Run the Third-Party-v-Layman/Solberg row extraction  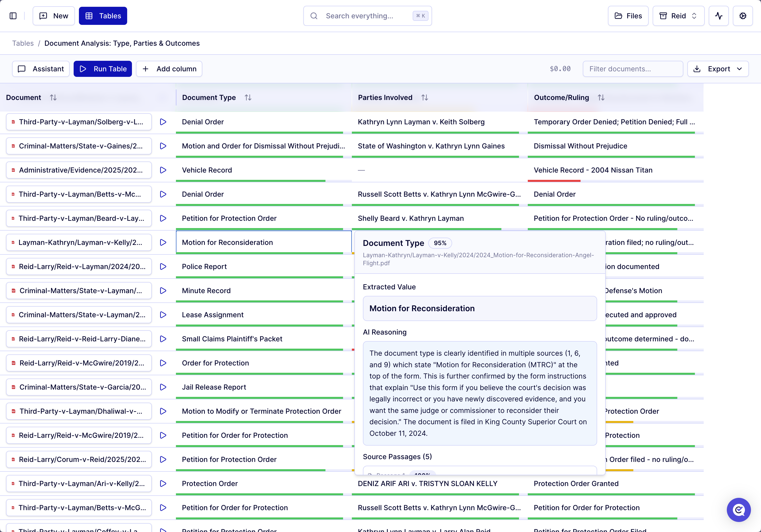(x=163, y=122)
